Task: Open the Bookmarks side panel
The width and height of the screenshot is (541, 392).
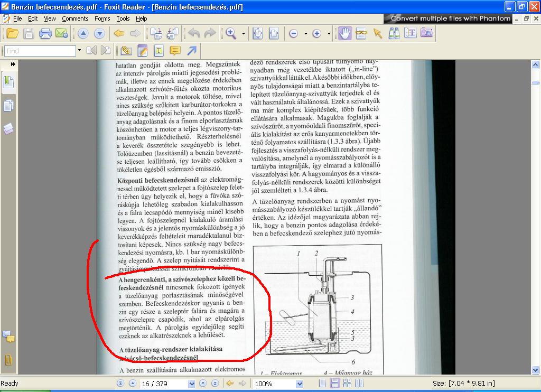Action: click(8, 82)
